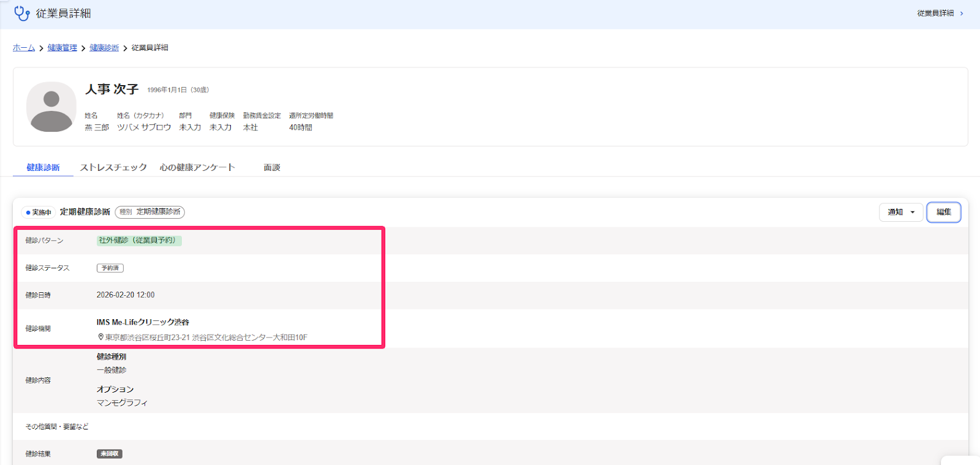Click the 編集 button
This screenshot has width=980, height=465.
944,212
